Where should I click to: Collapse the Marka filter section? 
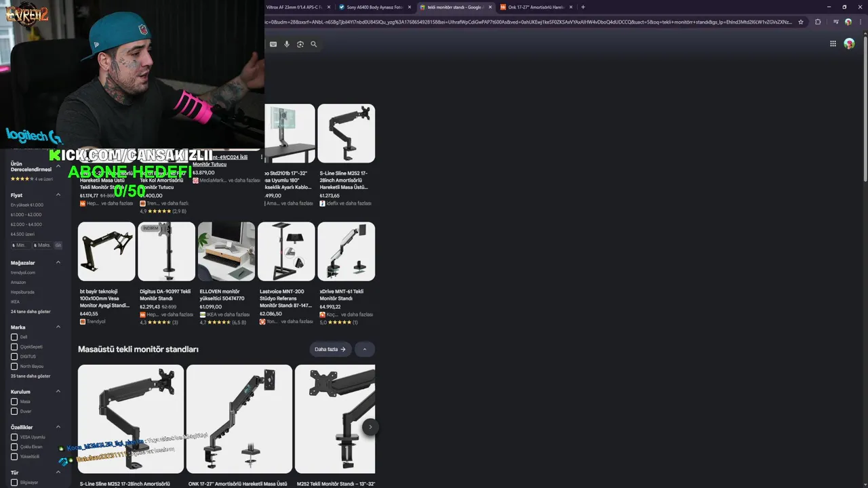[58, 327]
